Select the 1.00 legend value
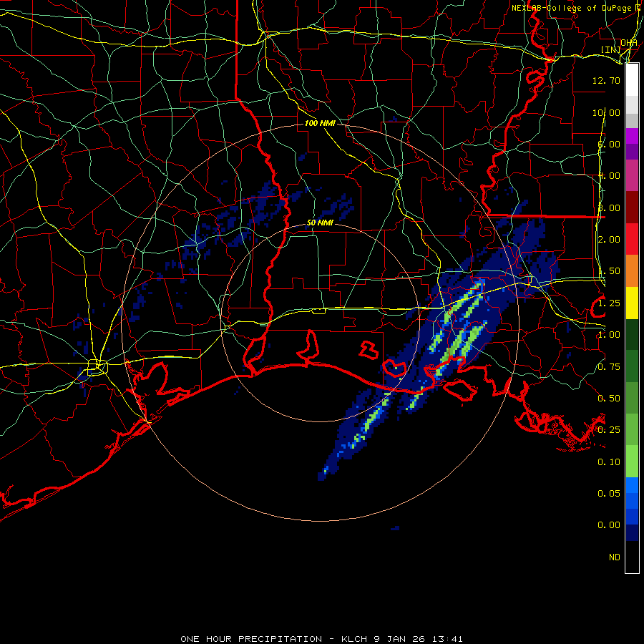644x644 pixels. coord(609,335)
